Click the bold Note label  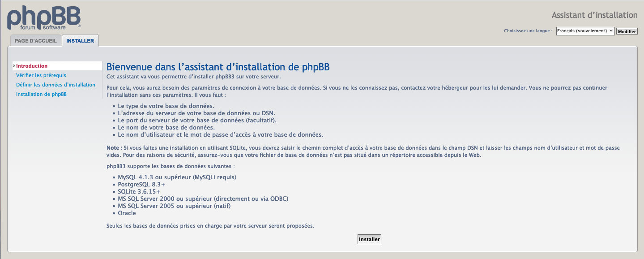pyautogui.click(x=114, y=148)
